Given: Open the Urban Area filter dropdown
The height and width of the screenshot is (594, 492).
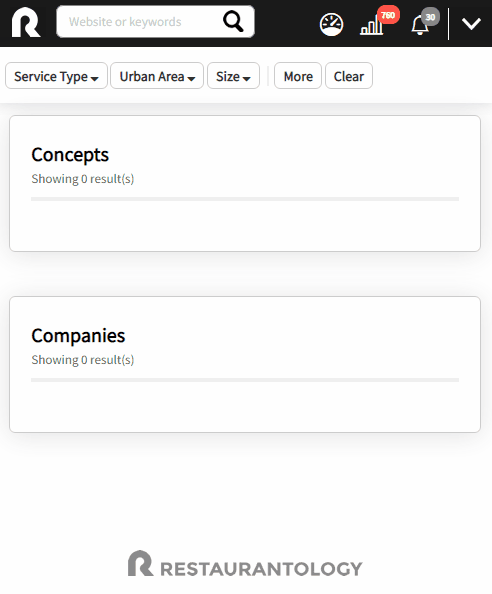Looking at the screenshot, I should click(x=157, y=76).
